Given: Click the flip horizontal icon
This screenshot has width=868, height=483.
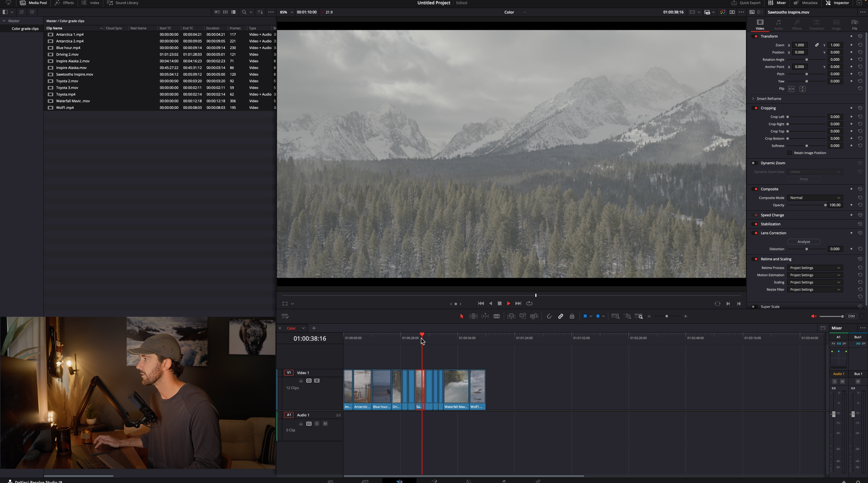Looking at the screenshot, I should click(x=791, y=89).
